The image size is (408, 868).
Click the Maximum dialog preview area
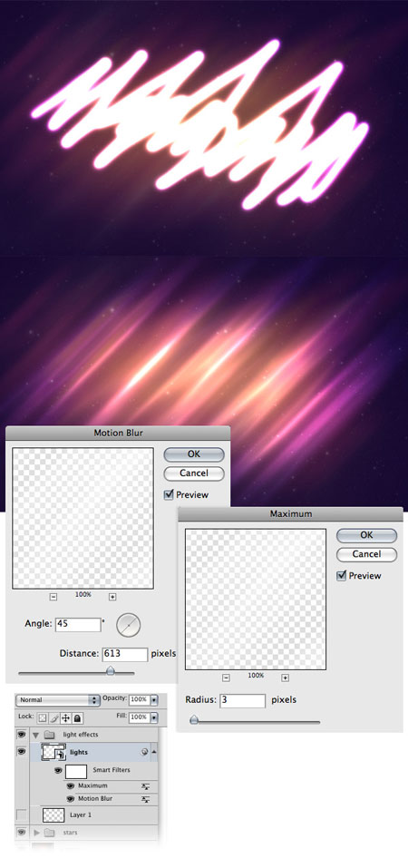point(255,599)
